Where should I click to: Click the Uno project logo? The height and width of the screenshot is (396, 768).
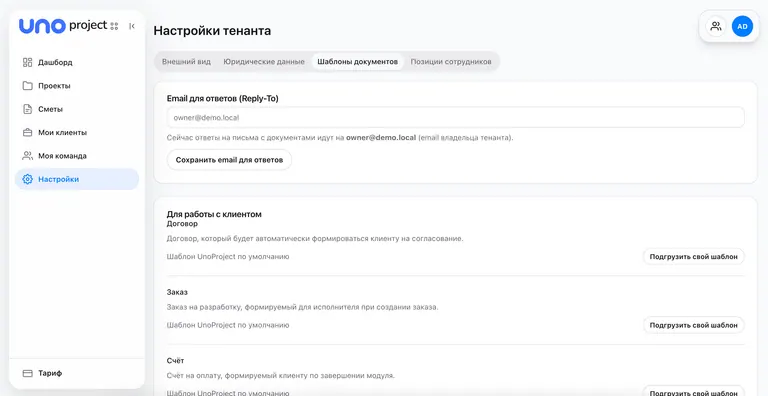tap(63, 26)
